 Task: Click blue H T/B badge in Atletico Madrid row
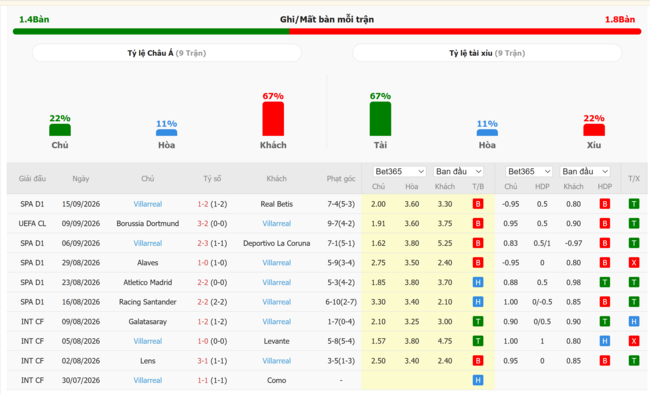(x=478, y=282)
